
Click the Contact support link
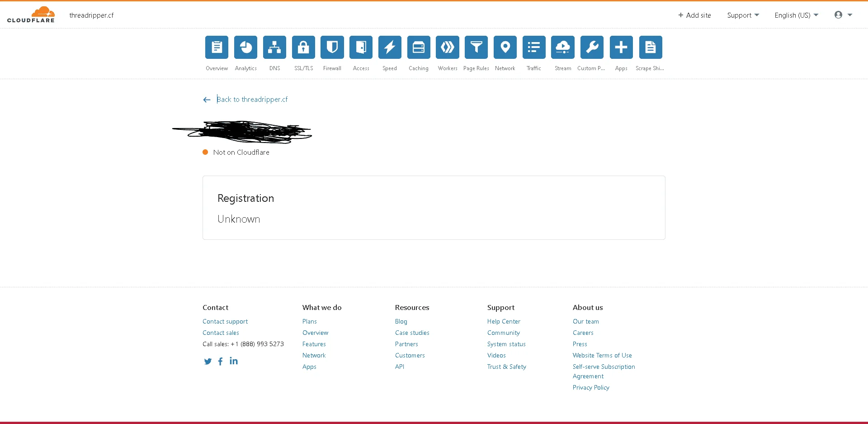(225, 321)
